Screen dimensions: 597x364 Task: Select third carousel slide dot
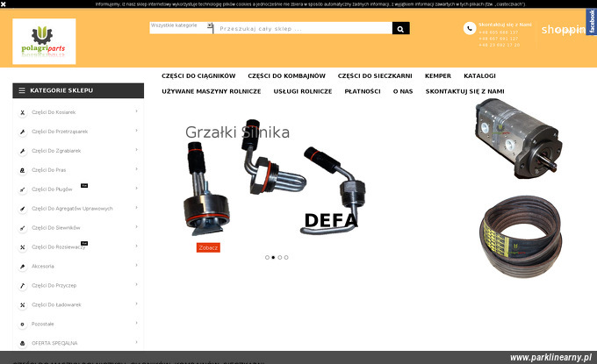pyautogui.click(x=280, y=258)
